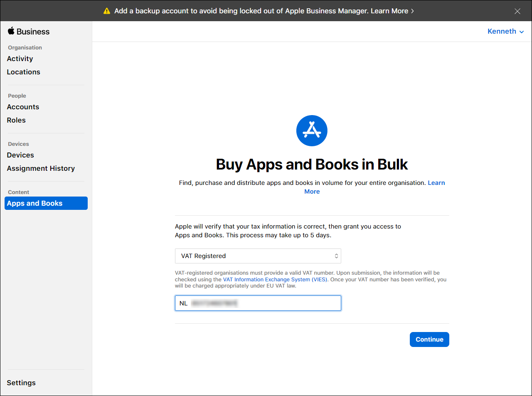
Task: Click the Apple Business logo
Action: click(28, 32)
